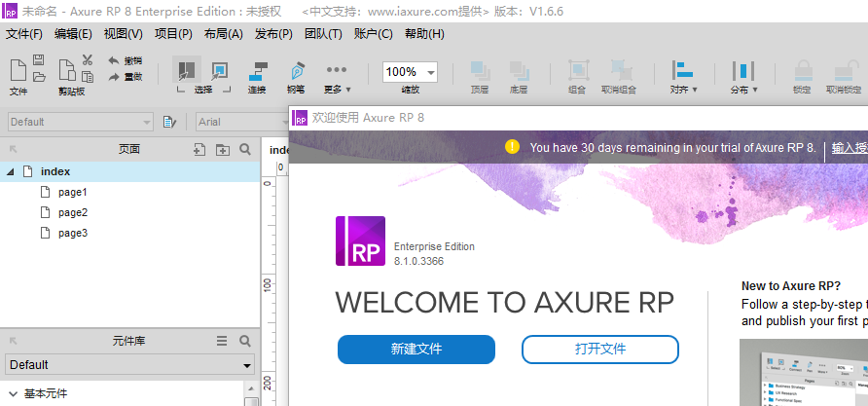
Task: Click the library scrollbar up arrow
Action: [x=251, y=388]
